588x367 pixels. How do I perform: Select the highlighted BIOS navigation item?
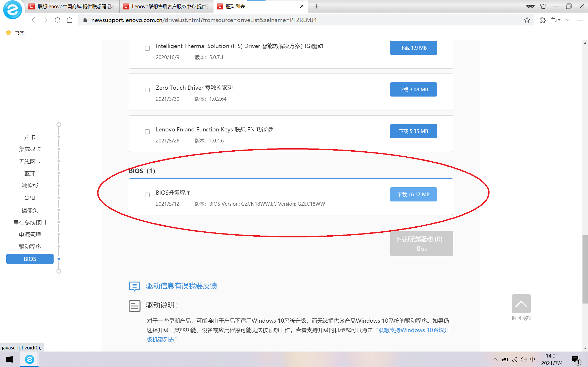pos(30,259)
